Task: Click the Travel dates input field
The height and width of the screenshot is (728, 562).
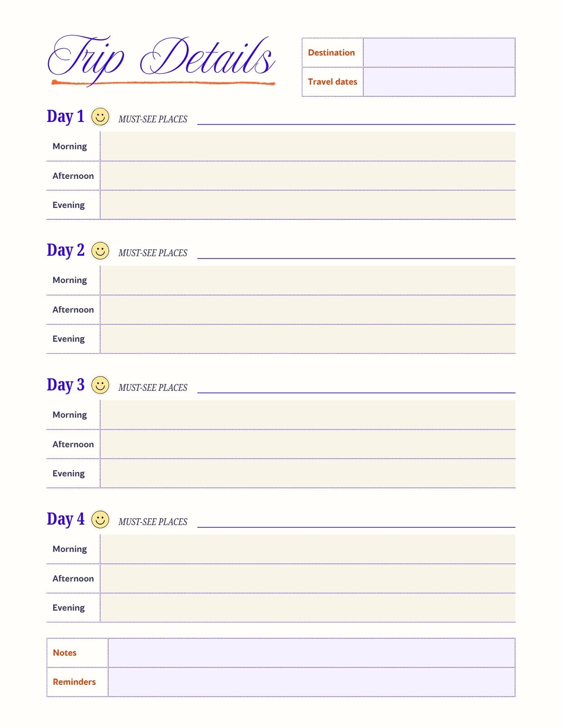Action: coord(439,82)
